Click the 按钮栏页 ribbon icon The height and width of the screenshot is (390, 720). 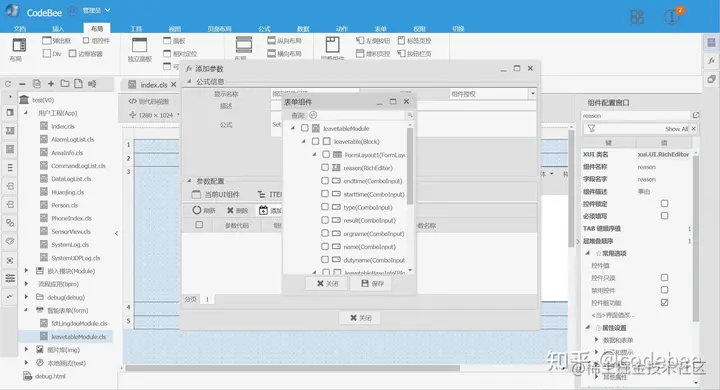tap(401, 53)
